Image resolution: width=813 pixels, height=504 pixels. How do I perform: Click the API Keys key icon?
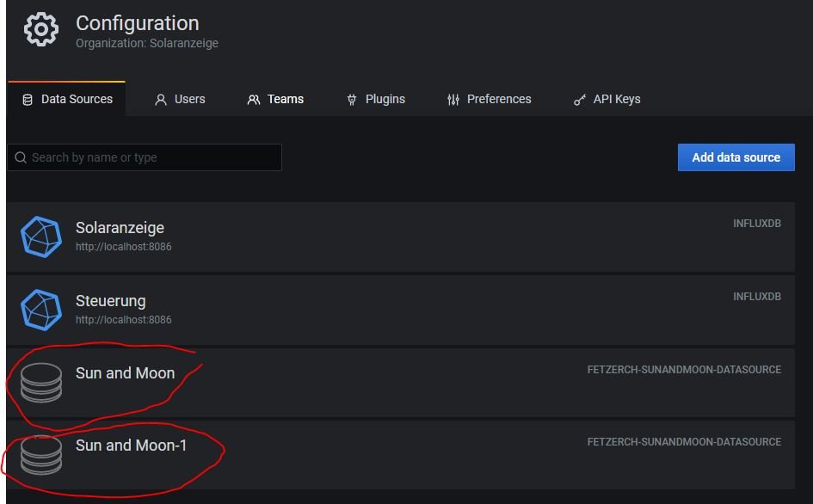click(x=580, y=100)
